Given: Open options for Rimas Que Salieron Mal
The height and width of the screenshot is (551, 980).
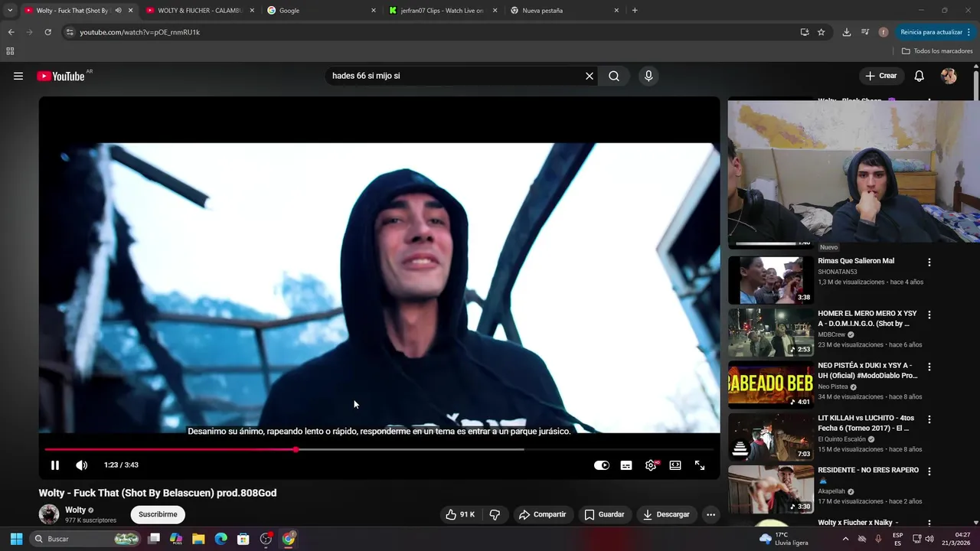Looking at the screenshot, I should tap(929, 262).
